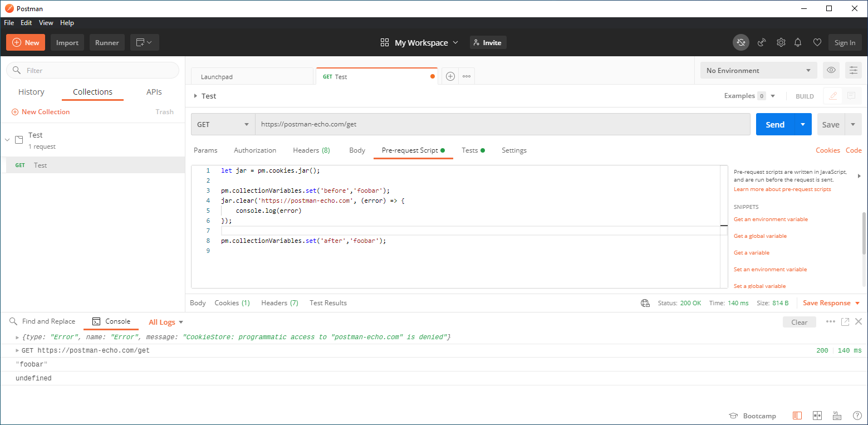Click Learn more about pre-request scripts
The width and height of the screenshot is (868, 425).
(x=782, y=189)
